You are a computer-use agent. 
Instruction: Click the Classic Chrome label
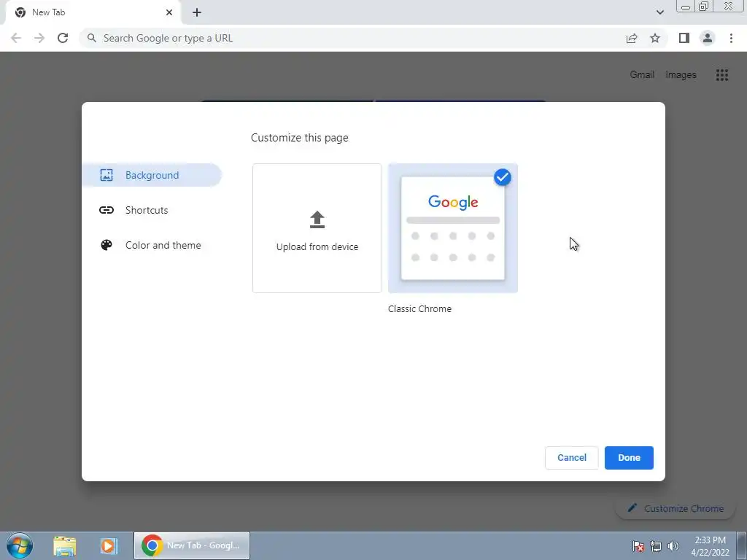419,308
